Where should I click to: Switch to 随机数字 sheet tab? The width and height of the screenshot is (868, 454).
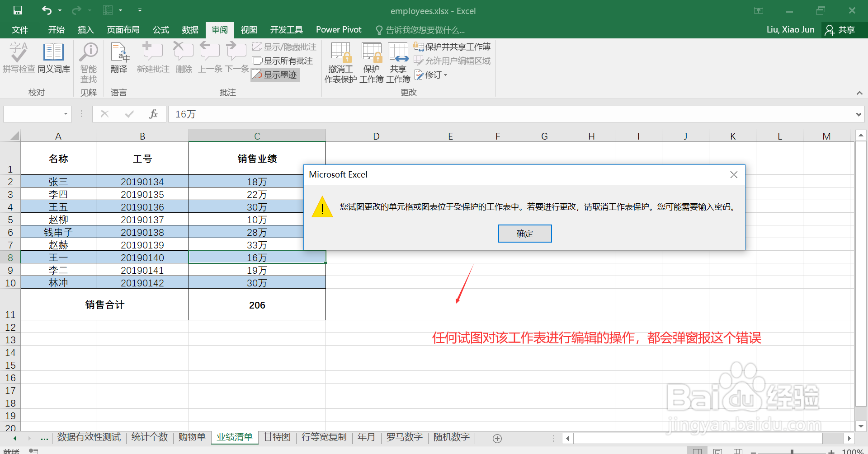click(452, 437)
